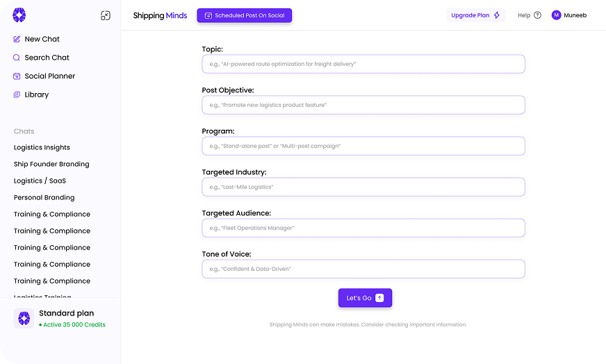Open the Personal Branding chat
The width and height of the screenshot is (606, 364).
coord(44,197)
